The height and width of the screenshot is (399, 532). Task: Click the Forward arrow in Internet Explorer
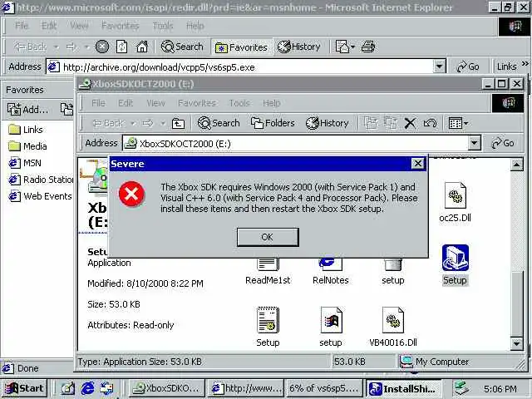(x=71, y=47)
